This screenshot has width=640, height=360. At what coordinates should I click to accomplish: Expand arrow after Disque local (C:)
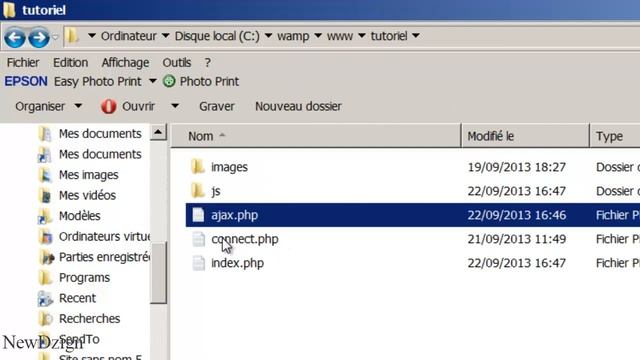(268, 36)
